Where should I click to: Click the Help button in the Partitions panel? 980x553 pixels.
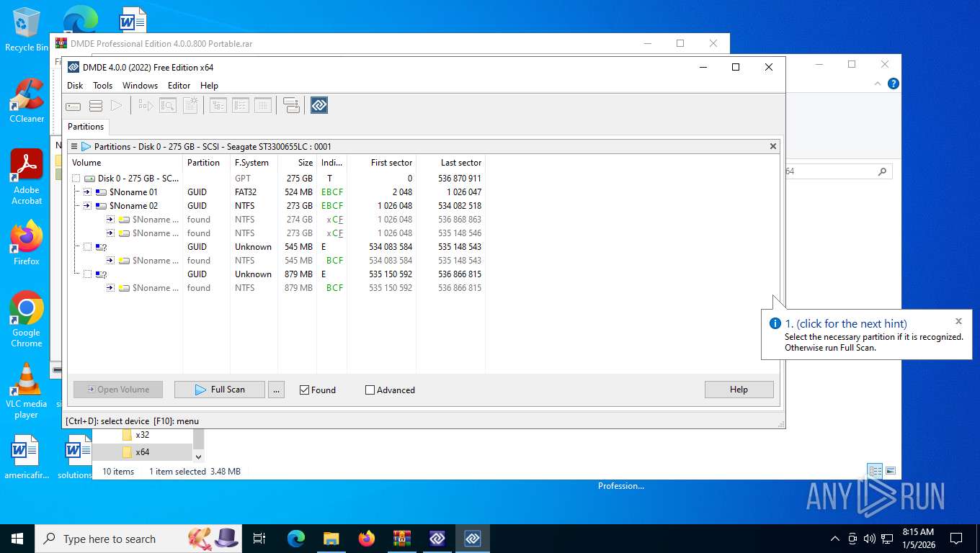(x=739, y=390)
